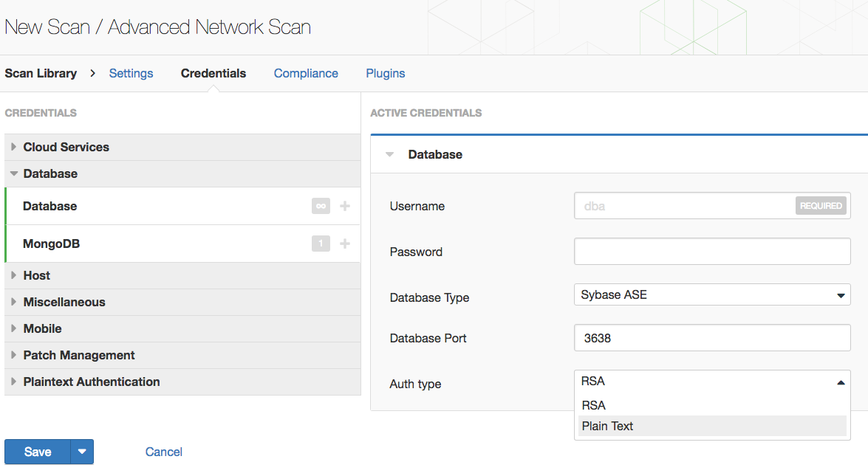Viewport: 868px width, 476px height.
Task: Select the MongoDB credential row
Action: pos(182,244)
